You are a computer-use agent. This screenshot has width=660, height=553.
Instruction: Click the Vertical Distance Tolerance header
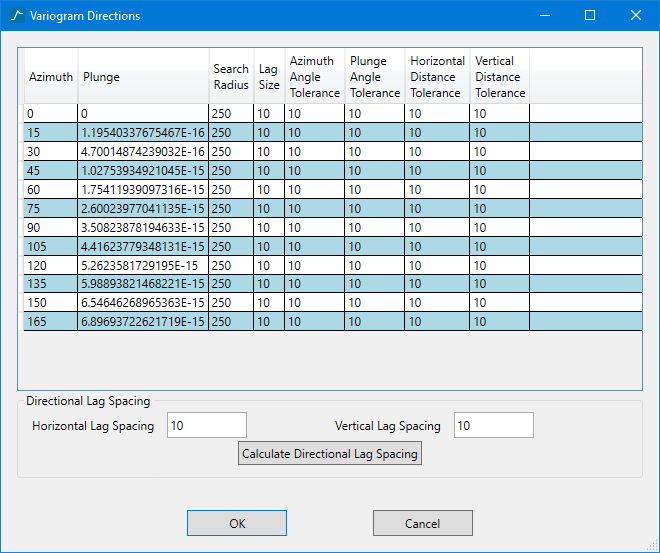[x=500, y=77]
